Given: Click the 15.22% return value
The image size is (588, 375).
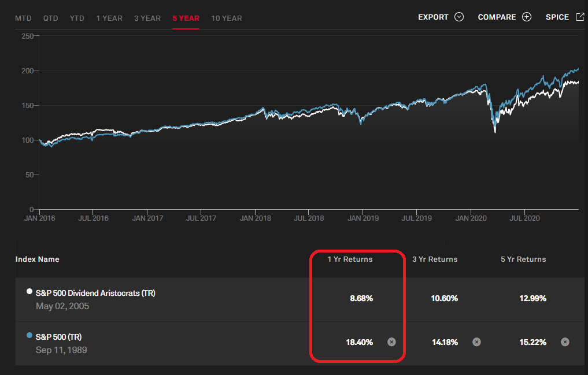Looking at the screenshot, I should [533, 342].
